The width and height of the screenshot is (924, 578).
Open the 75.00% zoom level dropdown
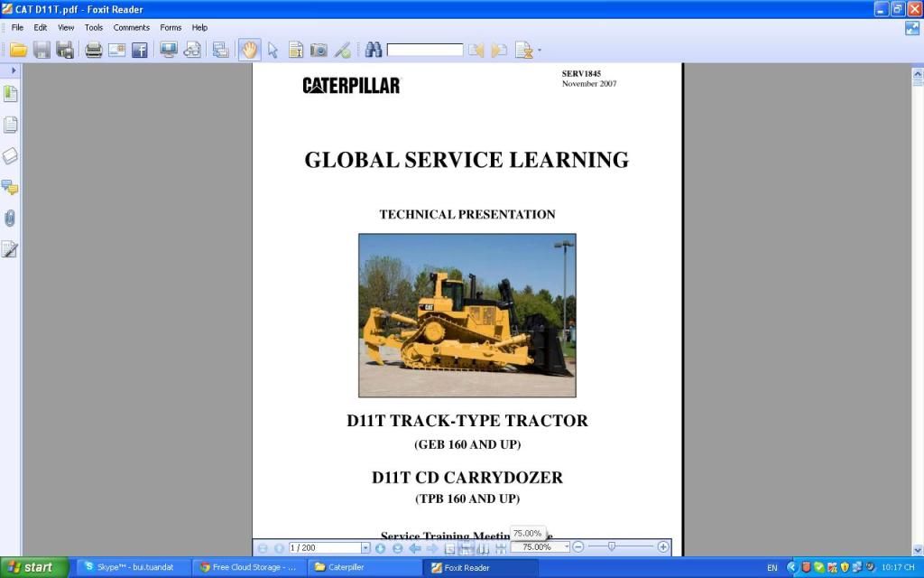coord(567,547)
